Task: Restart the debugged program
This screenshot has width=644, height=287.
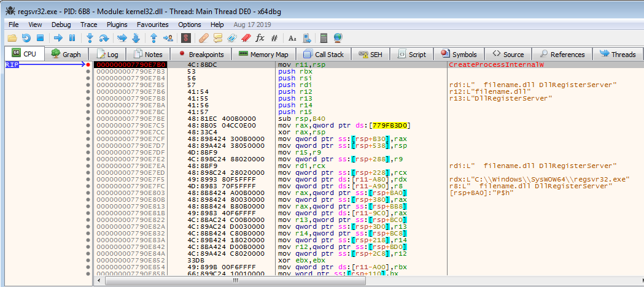Action: [x=26, y=38]
